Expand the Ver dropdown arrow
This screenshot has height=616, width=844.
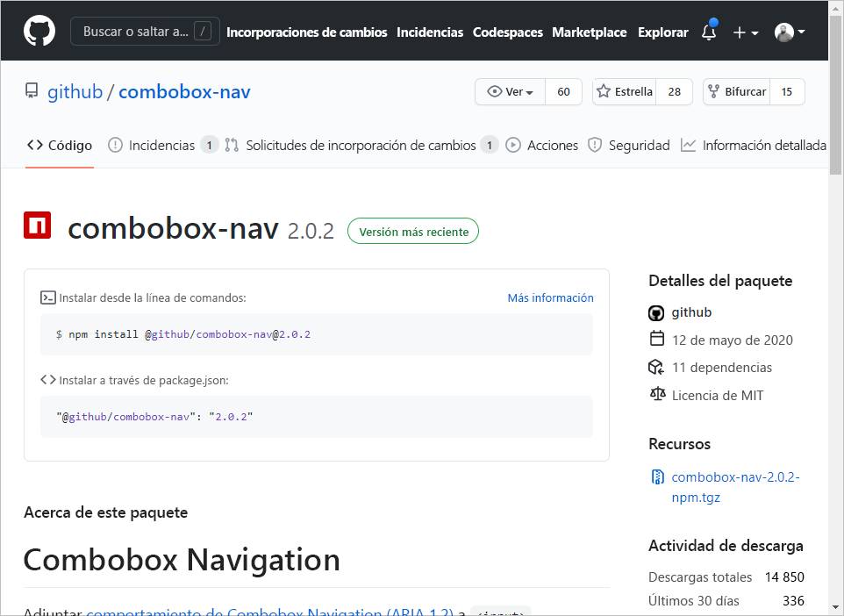(x=531, y=91)
